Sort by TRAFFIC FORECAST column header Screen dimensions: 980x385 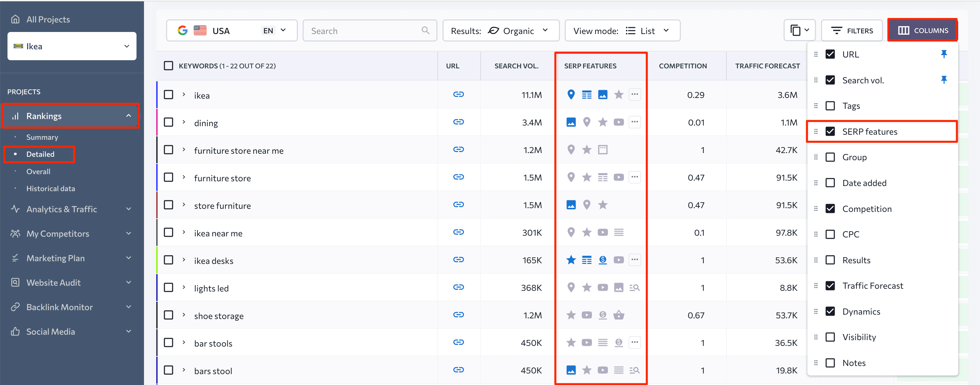(767, 66)
